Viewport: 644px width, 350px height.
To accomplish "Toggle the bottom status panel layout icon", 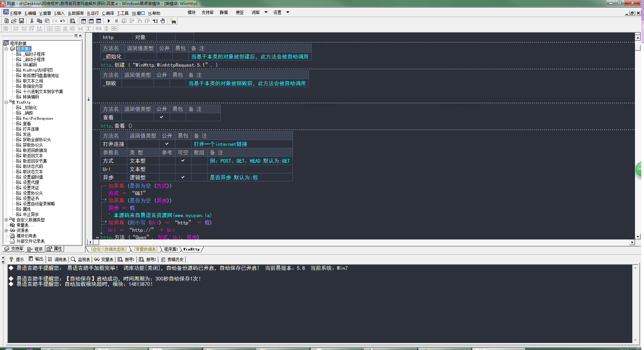I will click(x=91, y=21).
